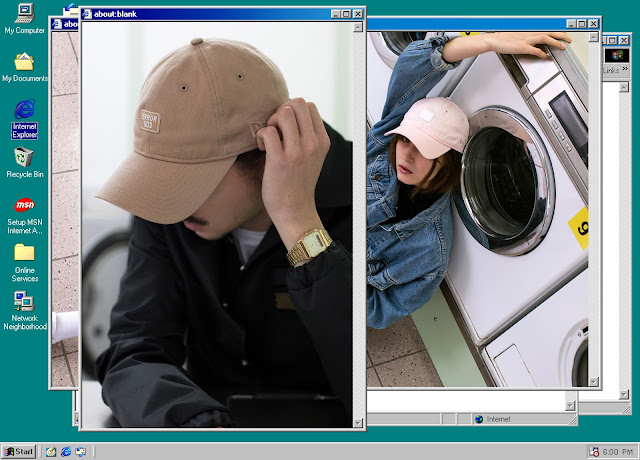Click scroll-up arrow in about:blank window
Image resolution: width=640 pixels, height=460 pixels.
click(358, 27)
